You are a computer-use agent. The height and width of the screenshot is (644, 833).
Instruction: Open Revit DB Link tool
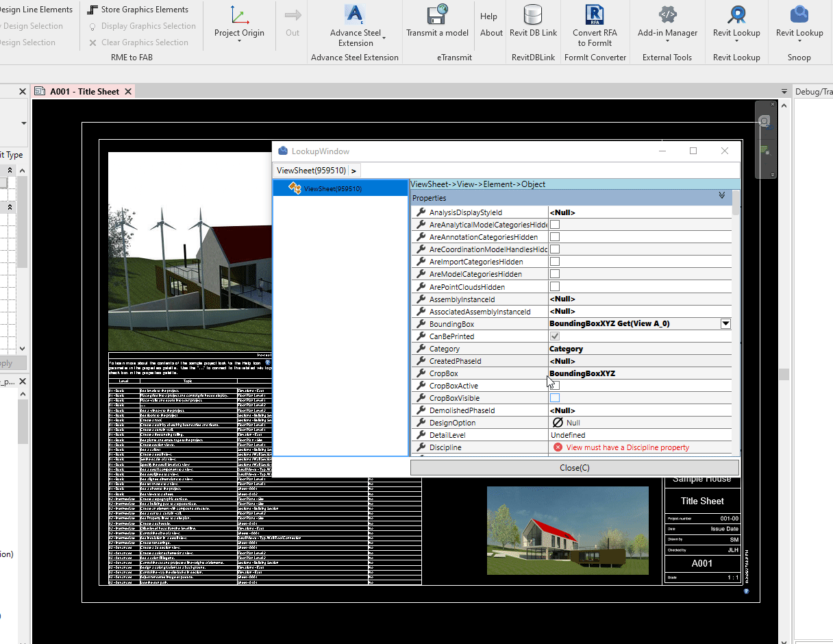(x=533, y=15)
